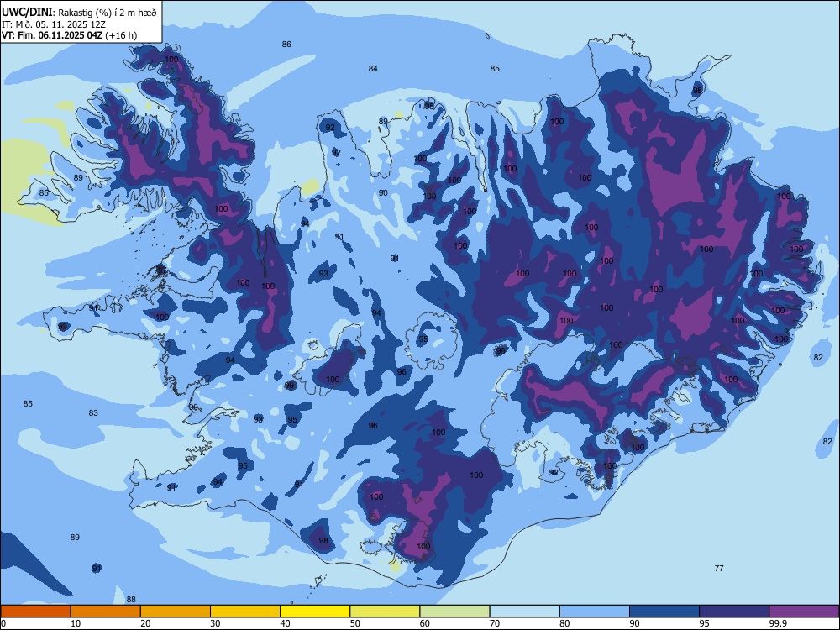
Task: Click the 'VT: Fim. 06.11.2025 04Z (+16 h)' line
Action: (x=69, y=35)
